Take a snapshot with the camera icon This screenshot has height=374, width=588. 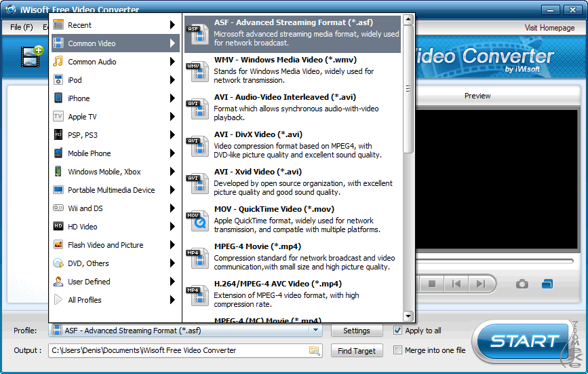tap(522, 284)
